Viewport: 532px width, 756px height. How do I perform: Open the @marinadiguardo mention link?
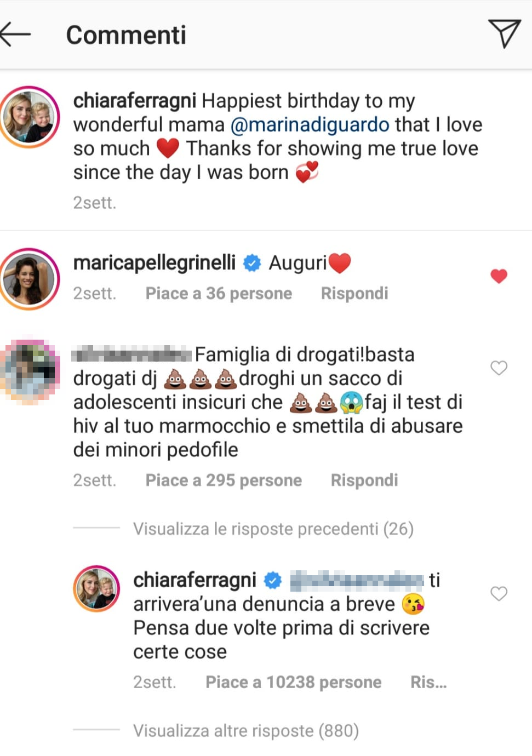pyautogui.click(x=310, y=124)
